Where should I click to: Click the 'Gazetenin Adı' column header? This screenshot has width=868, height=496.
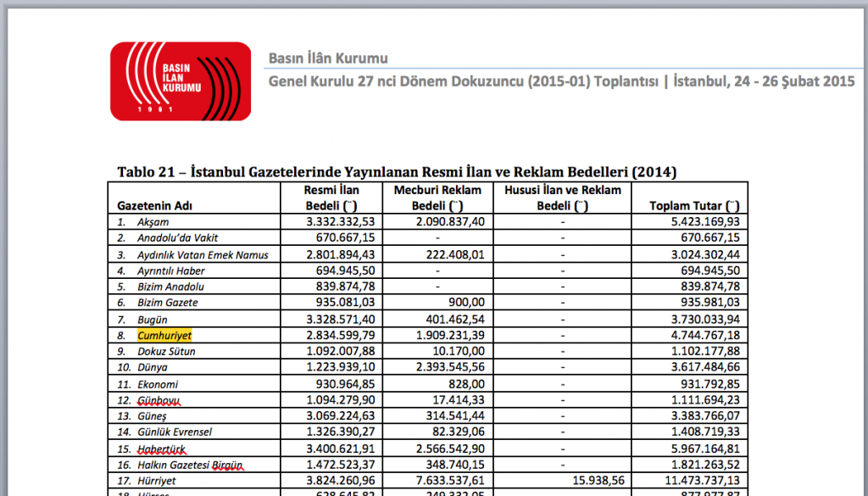154,206
